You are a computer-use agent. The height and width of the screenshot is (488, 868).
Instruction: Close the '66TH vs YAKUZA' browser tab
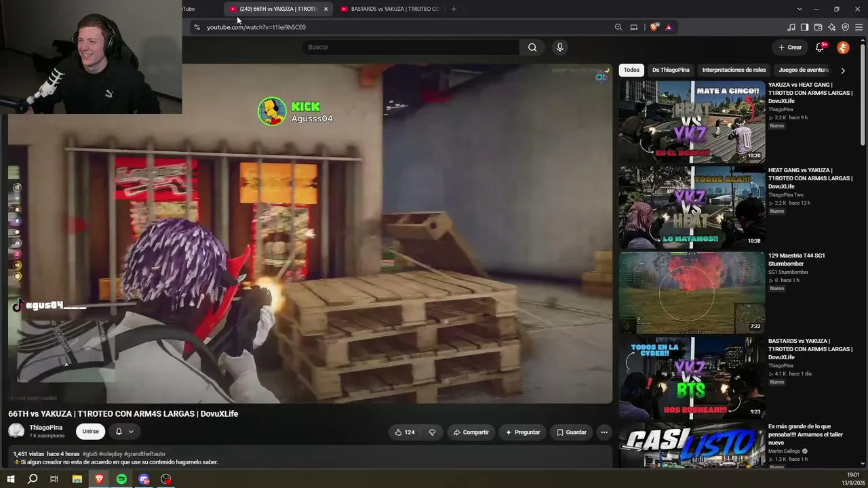point(325,9)
